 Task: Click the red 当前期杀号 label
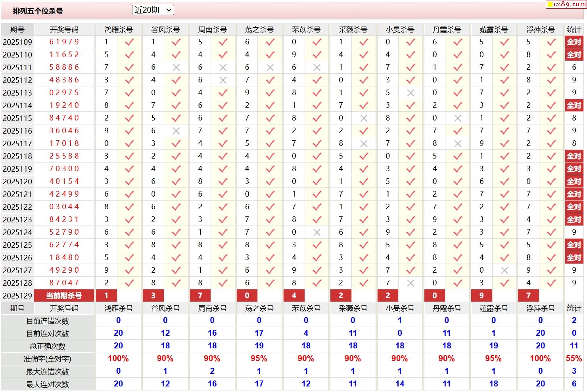pos(64,296)
